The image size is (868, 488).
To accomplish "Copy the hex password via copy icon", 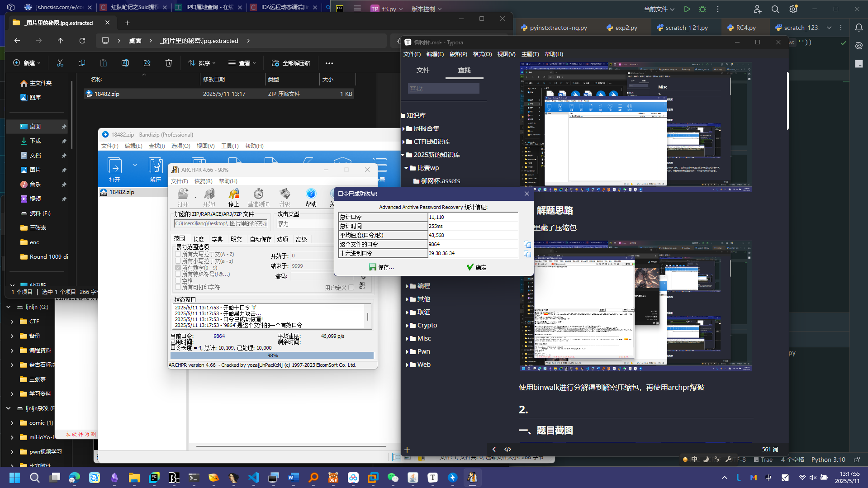I will tap(527, 254).
